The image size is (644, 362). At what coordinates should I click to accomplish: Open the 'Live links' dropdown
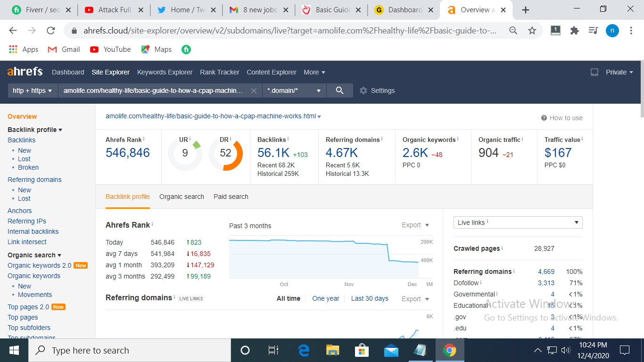coord(518,222)
